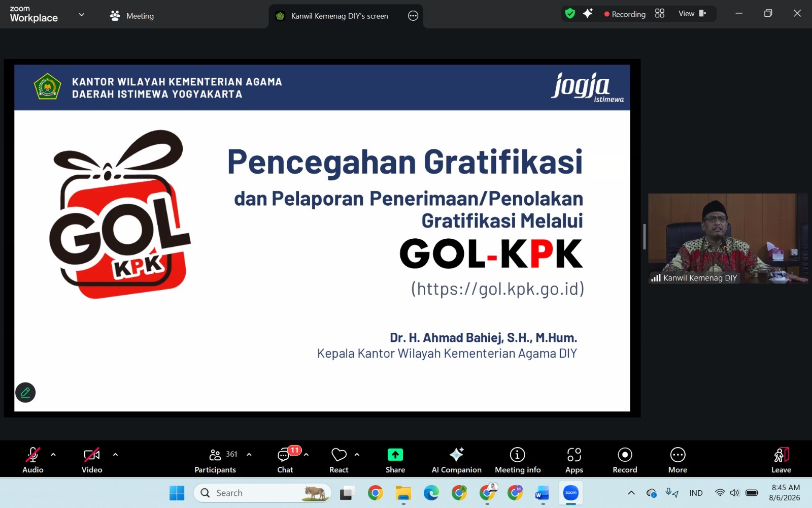This screenshot has width=812, height=508.
Task: Show hidden system tray icons
Action: (631, 493)
